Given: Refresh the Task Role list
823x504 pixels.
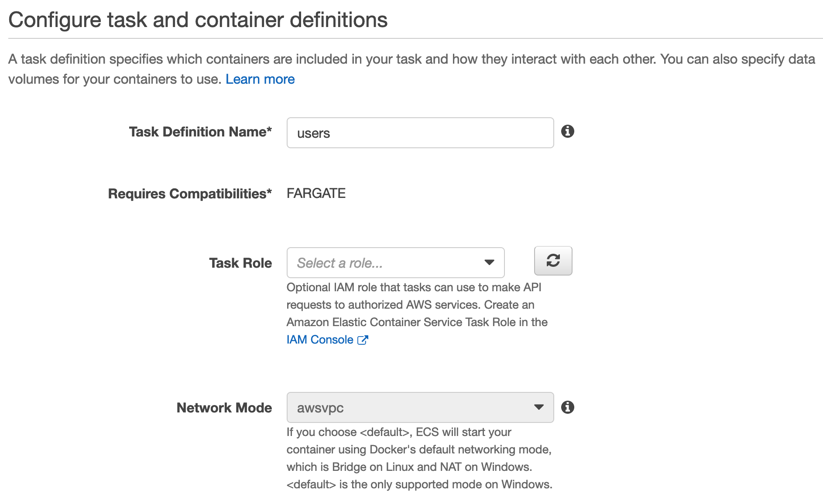Looking at the screenshot, I should point(553,261).
